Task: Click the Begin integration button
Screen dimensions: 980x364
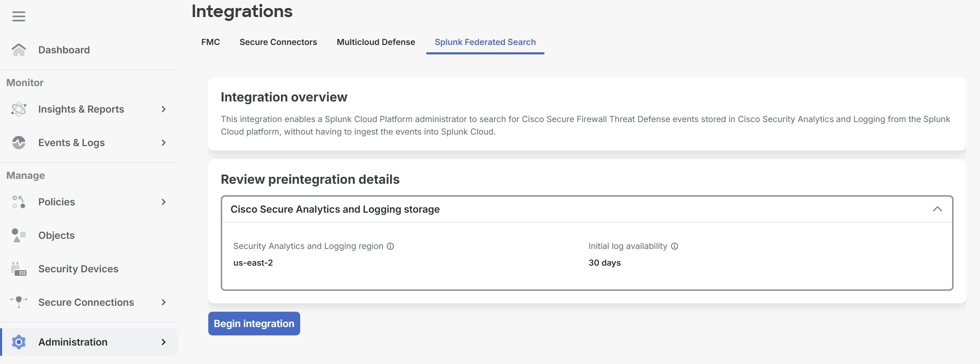Action: click(254, 324)
